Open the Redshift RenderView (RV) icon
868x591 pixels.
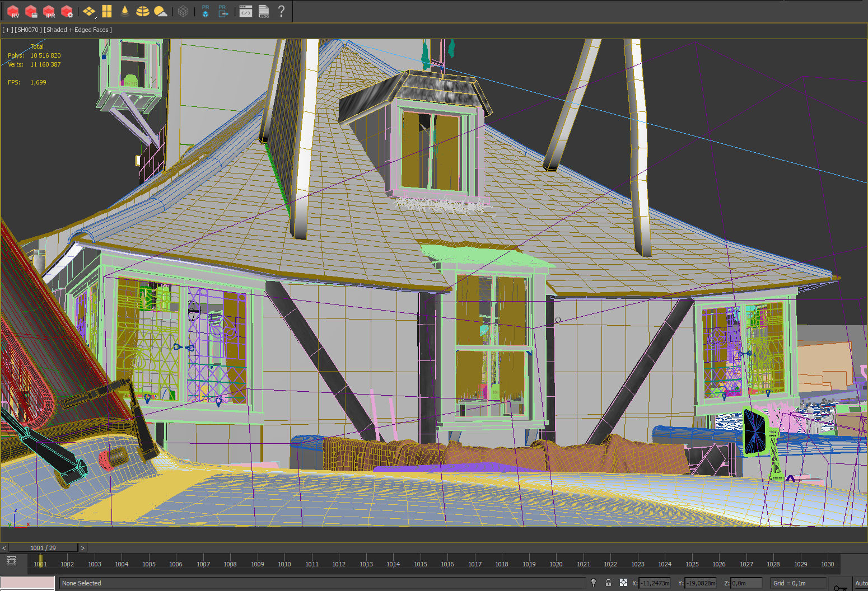click(x=13, y=11)
